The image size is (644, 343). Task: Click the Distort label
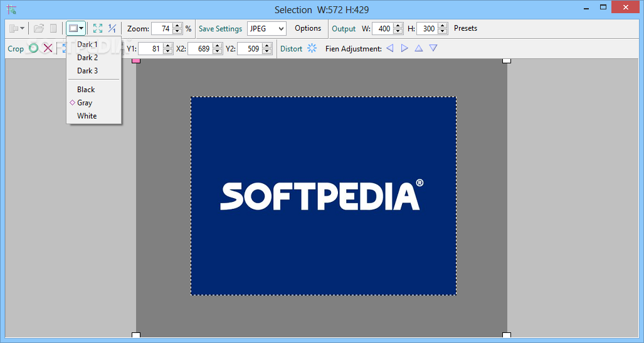(x=291, y=48)
